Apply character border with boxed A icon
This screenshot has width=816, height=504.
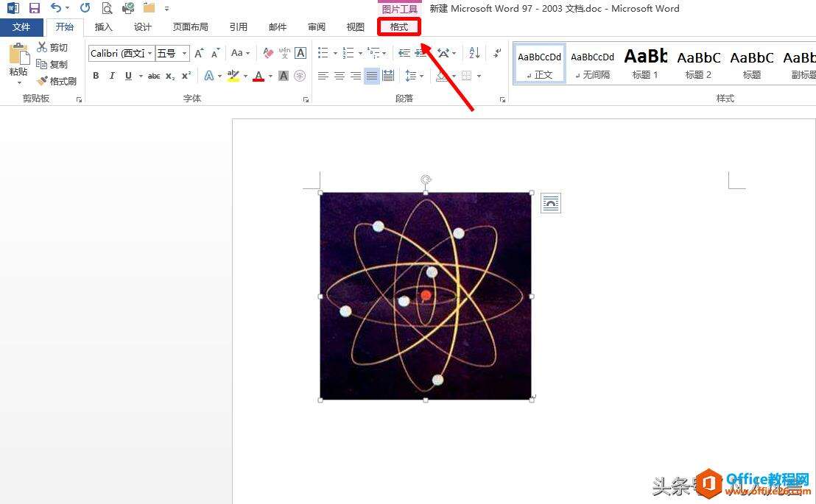[x=300, y=53]
